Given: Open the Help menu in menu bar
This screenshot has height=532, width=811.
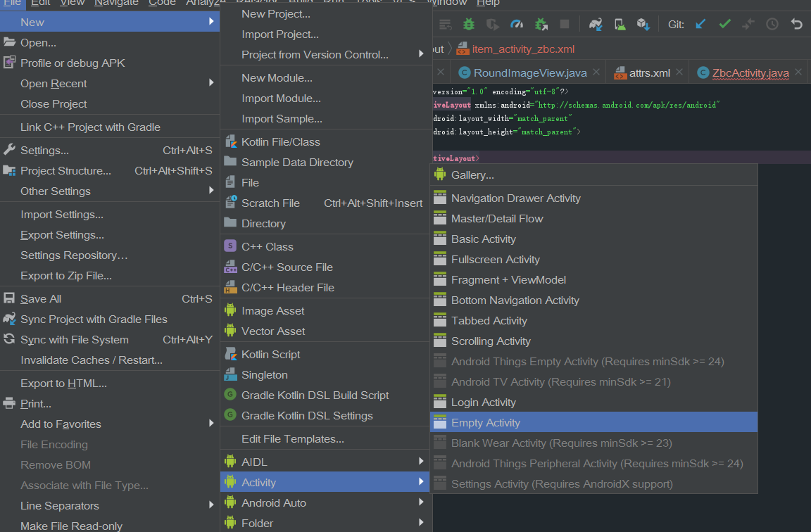Looking at the screenshot, I should 488,3.
